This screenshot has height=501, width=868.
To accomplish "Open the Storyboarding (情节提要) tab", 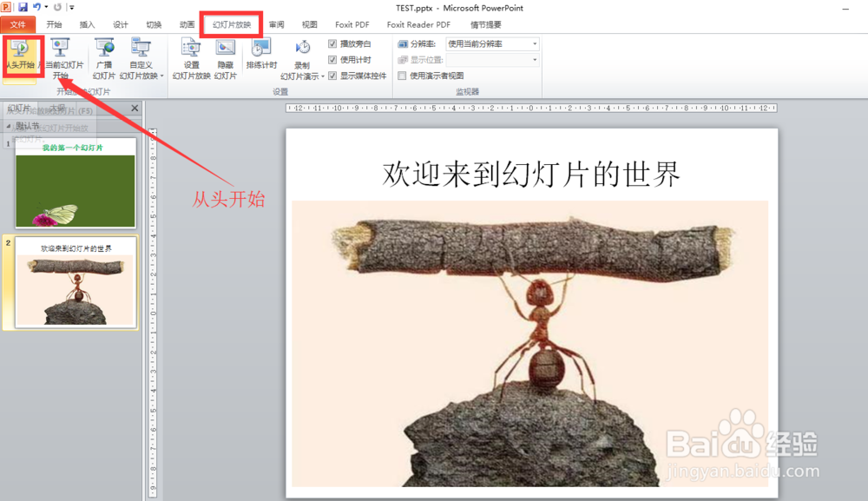I will [485, 24].
